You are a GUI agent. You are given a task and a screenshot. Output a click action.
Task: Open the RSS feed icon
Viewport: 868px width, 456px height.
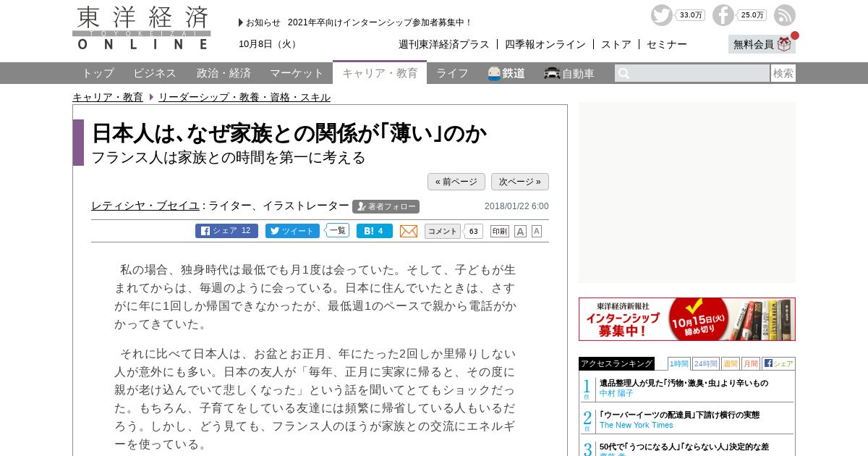coord(785,15)
